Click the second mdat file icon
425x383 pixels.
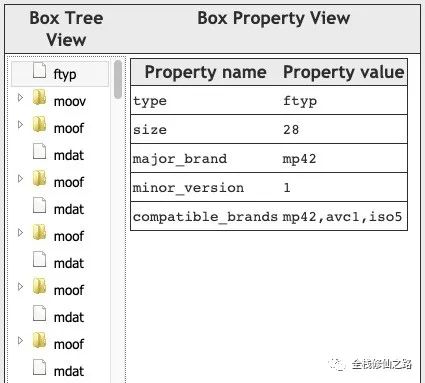(x=39, y=206)
